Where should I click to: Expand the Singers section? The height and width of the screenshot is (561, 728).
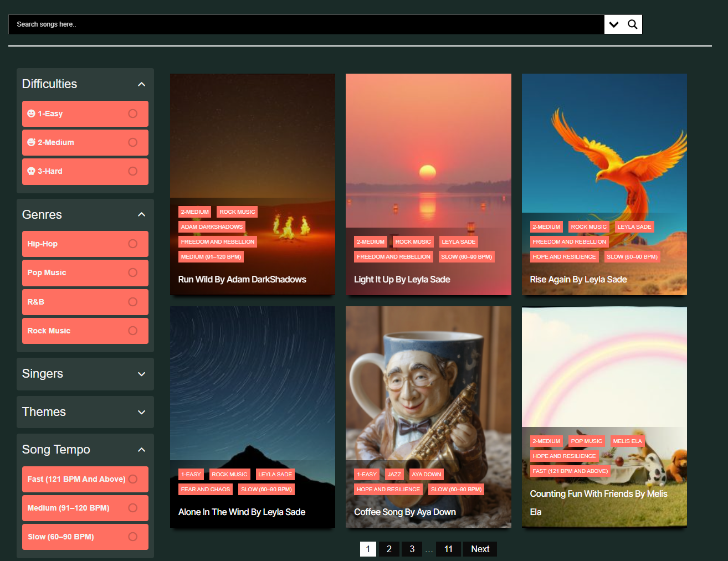tap(142, 374)
